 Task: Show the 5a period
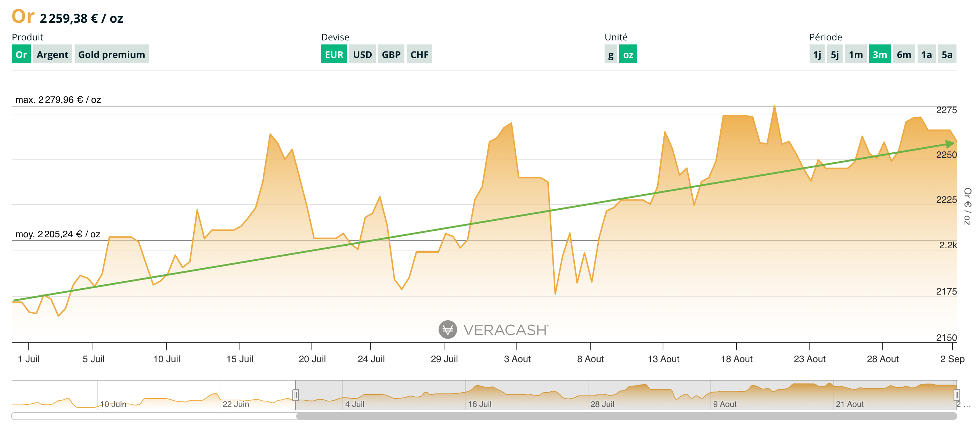pos(947,54)
